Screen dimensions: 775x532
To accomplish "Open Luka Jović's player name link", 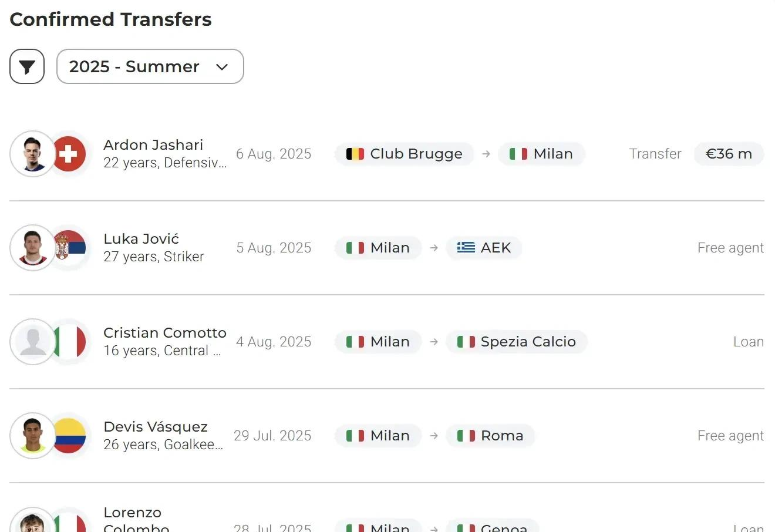I will pyautogui.click(x=141, y=239).
